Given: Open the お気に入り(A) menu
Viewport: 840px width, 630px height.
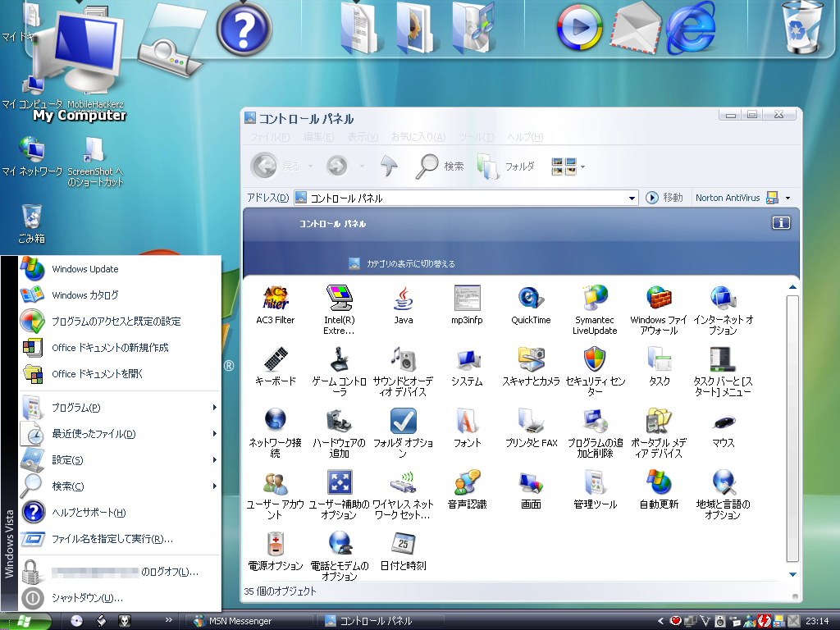Looking at the screenshot, I should [418, 137].
